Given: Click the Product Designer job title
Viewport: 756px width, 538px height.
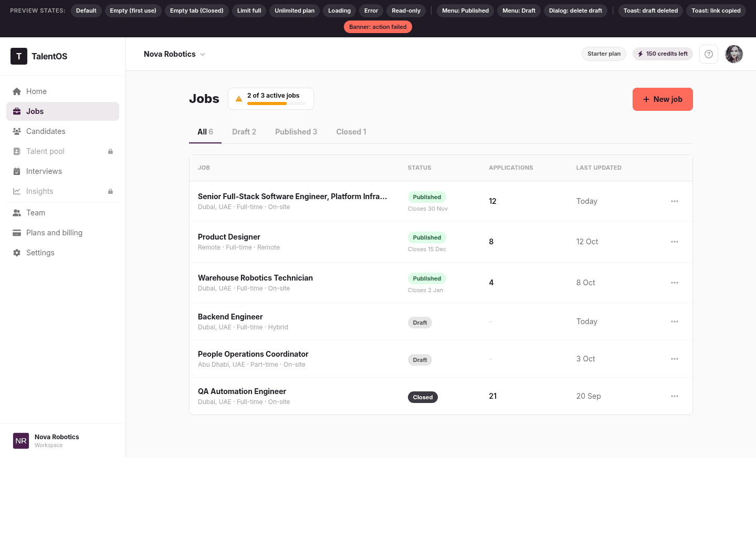Looking at the screenshot, I should (x=229, y=237).
